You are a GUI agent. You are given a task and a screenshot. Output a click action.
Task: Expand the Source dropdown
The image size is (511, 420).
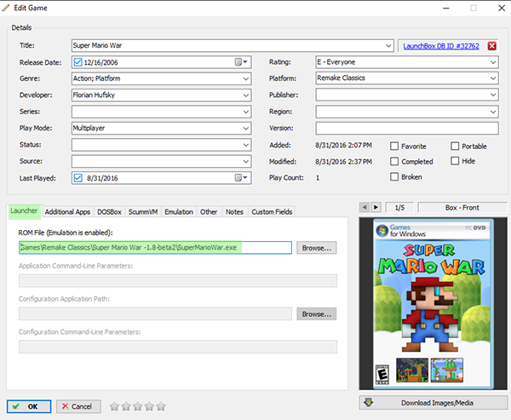tap(246, 161)
